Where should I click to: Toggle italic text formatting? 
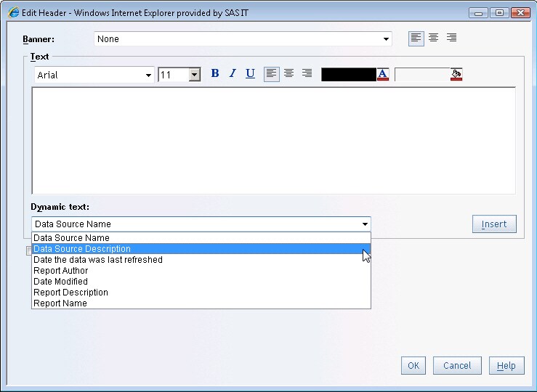pyautogui.click(x=233, y=73)
